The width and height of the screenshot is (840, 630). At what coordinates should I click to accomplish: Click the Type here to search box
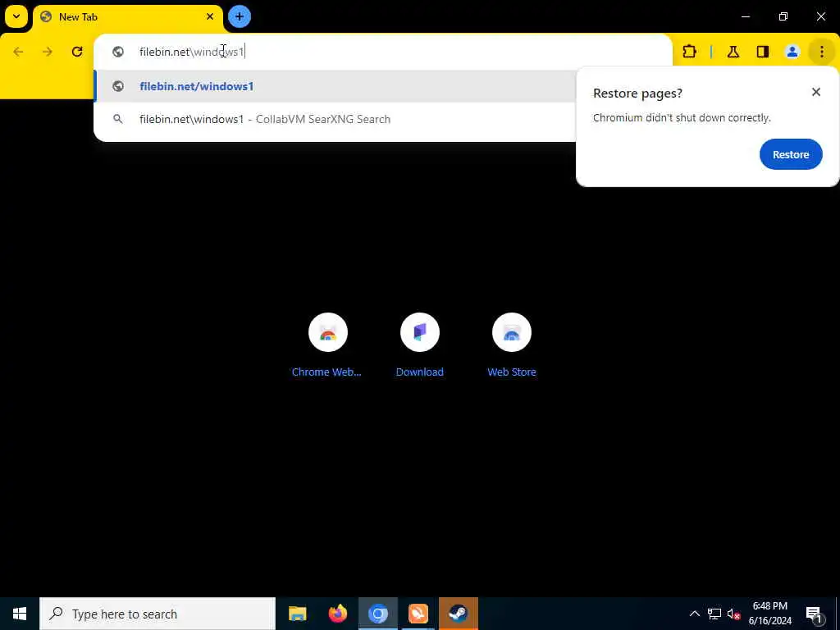(157, 614)
